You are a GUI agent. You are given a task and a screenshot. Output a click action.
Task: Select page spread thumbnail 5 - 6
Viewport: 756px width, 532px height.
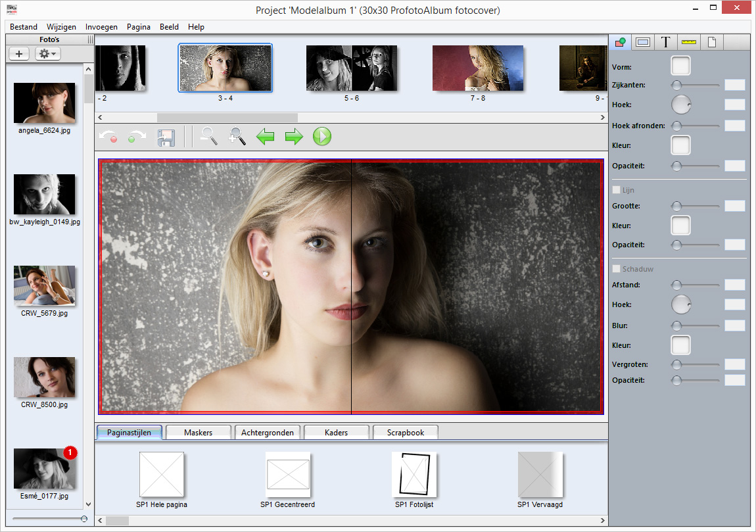[352, 68]
